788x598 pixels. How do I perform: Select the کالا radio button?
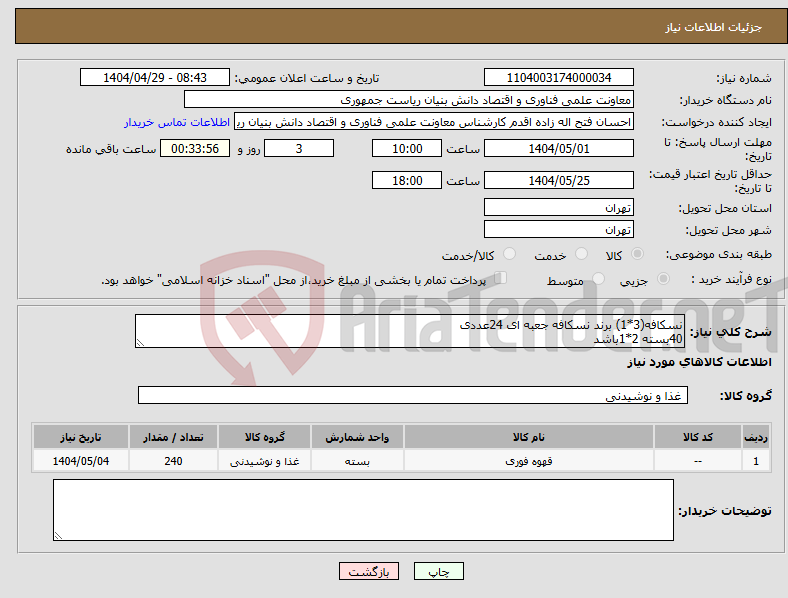click(637, 254)
